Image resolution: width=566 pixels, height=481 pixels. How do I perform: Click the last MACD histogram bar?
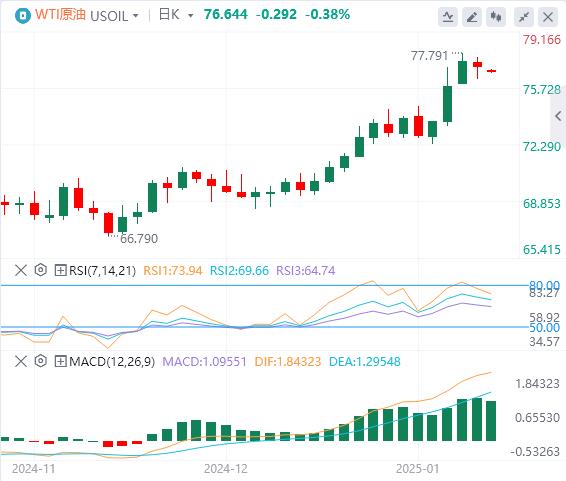(x=491, y=421)
